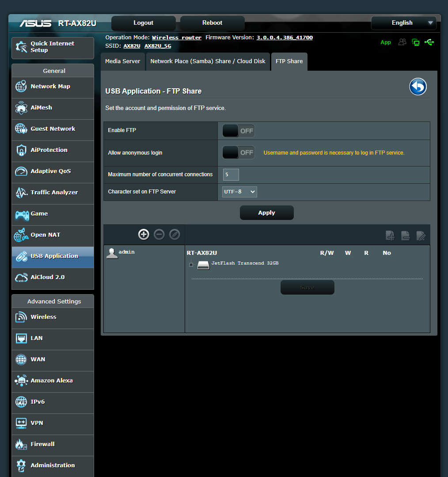Select the JetFlash Transcend drive icon
448x477 pixels.
[203, 265]
